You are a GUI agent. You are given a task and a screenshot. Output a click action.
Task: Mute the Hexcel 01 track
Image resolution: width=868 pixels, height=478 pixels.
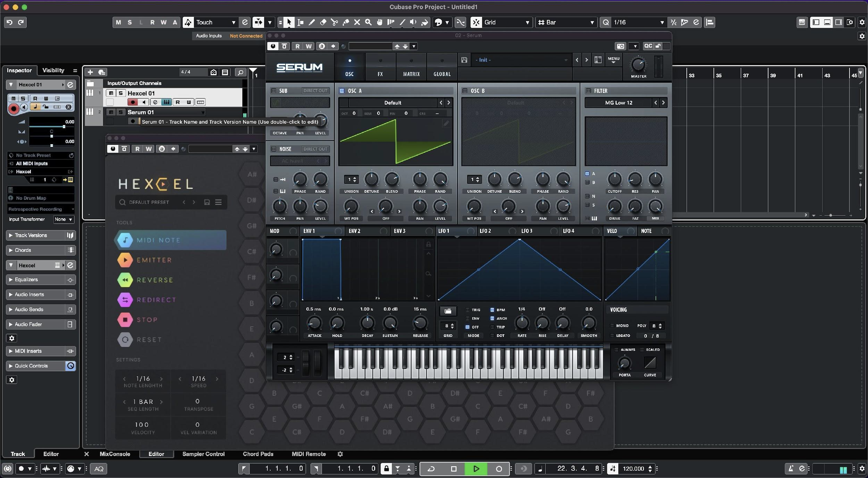[x=111, y=93]
